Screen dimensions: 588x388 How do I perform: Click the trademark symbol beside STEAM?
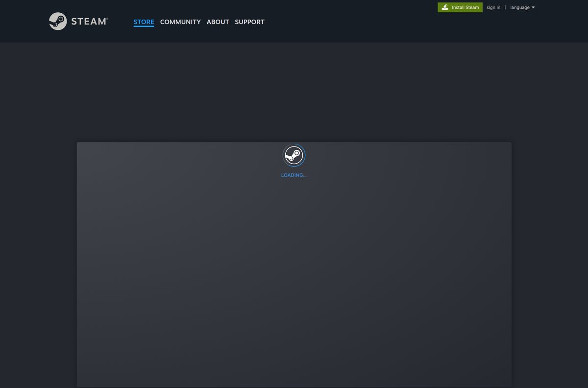pos(107,19)
